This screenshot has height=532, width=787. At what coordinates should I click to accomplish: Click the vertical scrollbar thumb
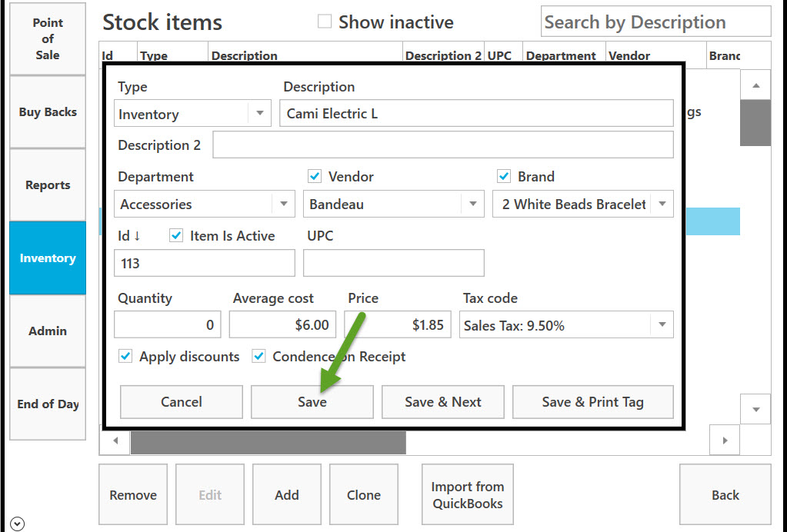pyautogui.click(x=755, y=123)
